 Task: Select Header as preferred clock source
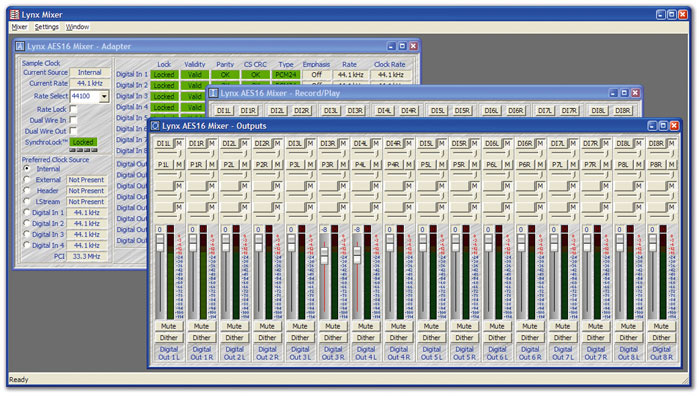coord(27,191)
